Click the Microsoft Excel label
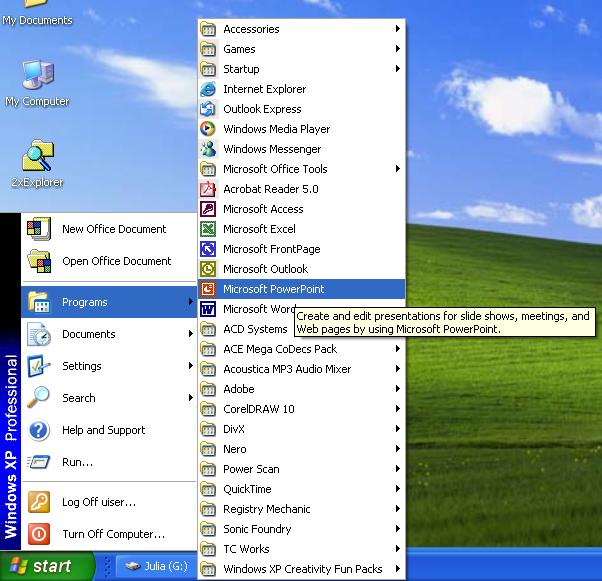 260,229
